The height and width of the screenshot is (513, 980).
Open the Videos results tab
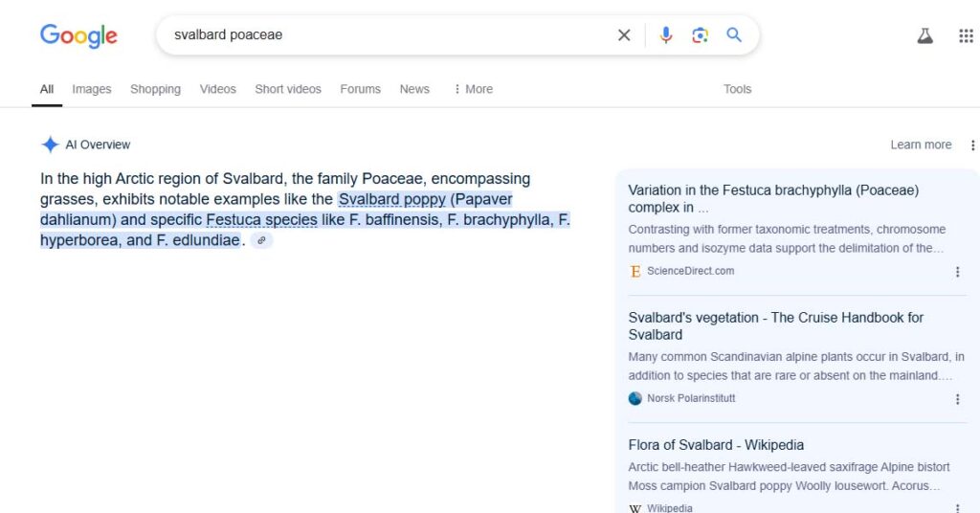click(217, 89)
